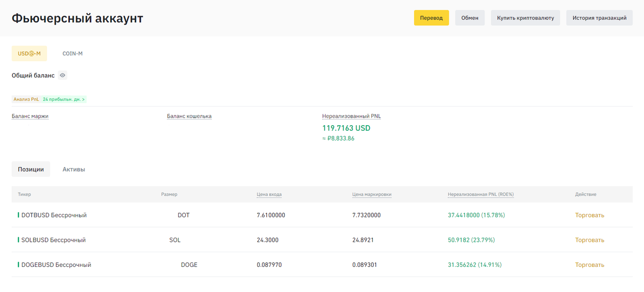Click the 119.7163 USD value
Image resolution: width=644 pixels, height=292 pixels.
coord(346,128)
